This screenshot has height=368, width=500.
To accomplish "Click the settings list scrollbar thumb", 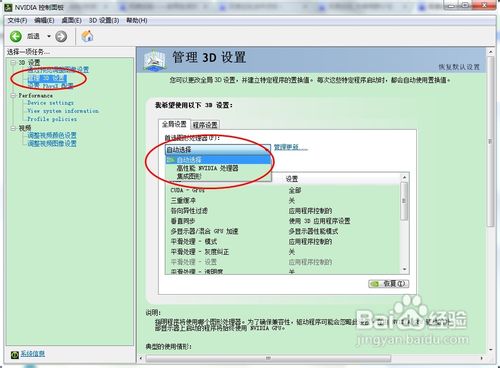I will (x=404, y=201).
